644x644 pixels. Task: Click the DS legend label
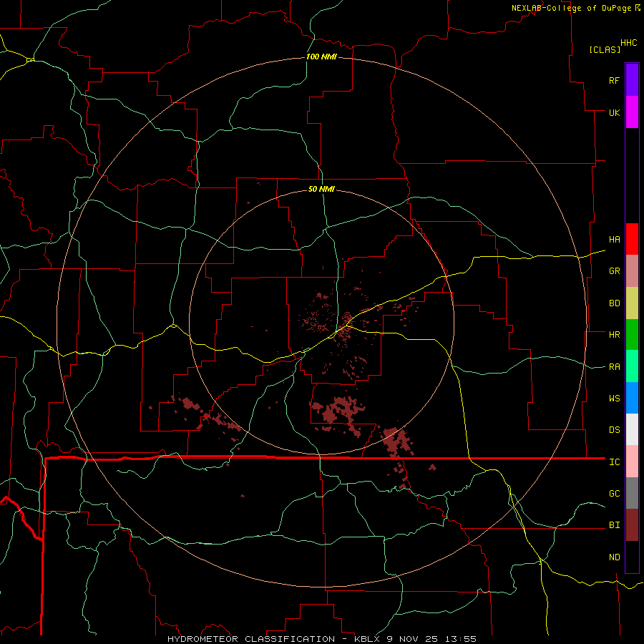[614, 430]
